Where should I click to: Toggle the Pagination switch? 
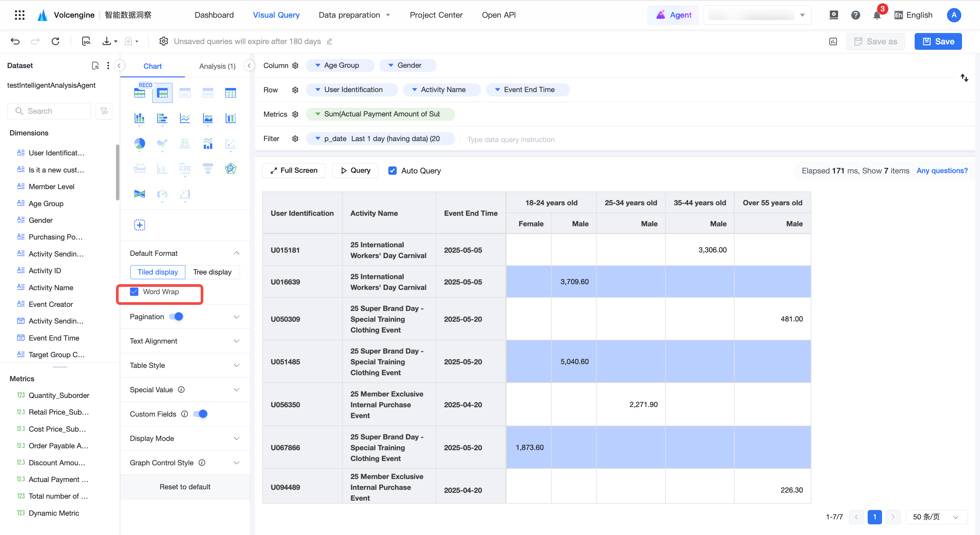(176, 317)
